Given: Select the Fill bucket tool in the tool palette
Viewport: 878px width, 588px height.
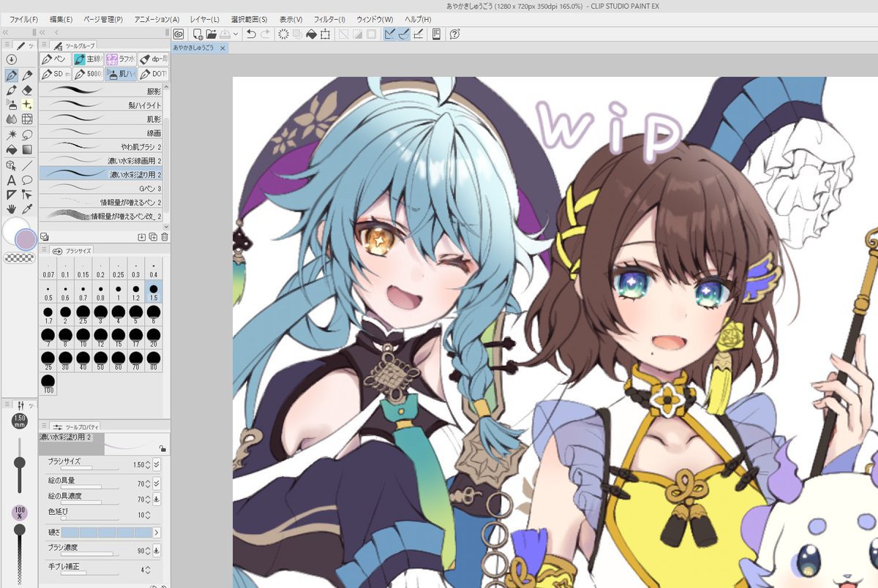Looking at the screenshot, I should [x=11, y=149].
